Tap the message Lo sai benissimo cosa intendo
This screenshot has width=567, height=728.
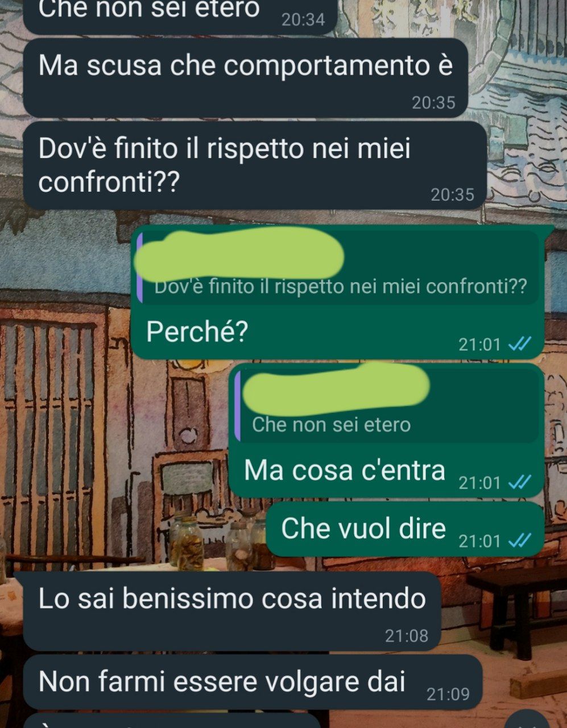point(232,612)
